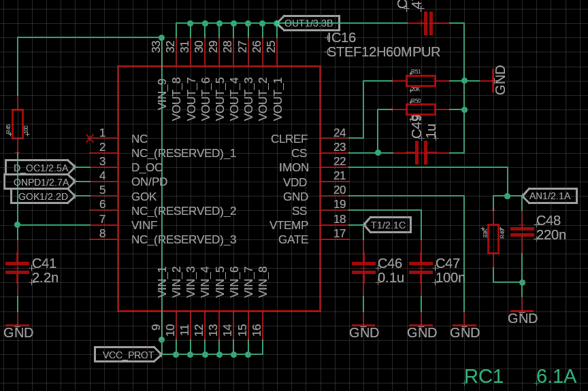This screenshot has width=588, height=391.
Task: Click the SS pin name
Action: pos(299,211)
